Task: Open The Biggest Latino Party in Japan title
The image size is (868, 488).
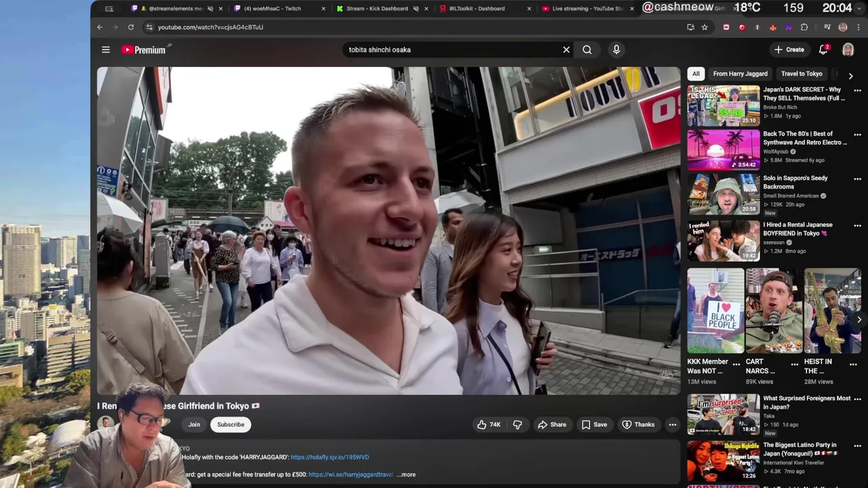Action: point(800,449)
